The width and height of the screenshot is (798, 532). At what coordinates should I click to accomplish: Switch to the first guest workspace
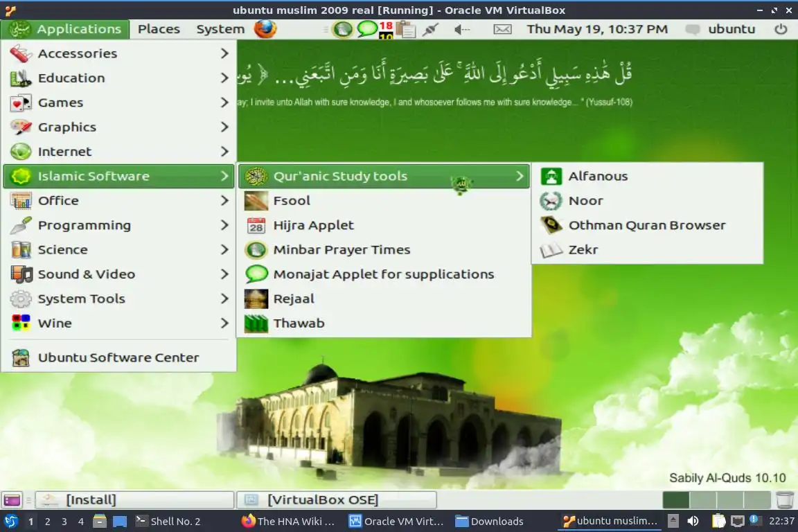(x=676, y=500)
